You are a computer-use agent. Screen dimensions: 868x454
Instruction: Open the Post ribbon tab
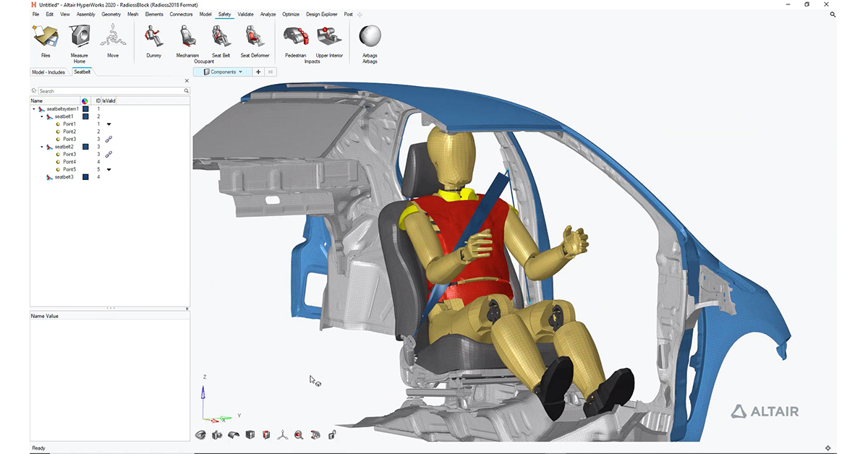click(349, 14)
